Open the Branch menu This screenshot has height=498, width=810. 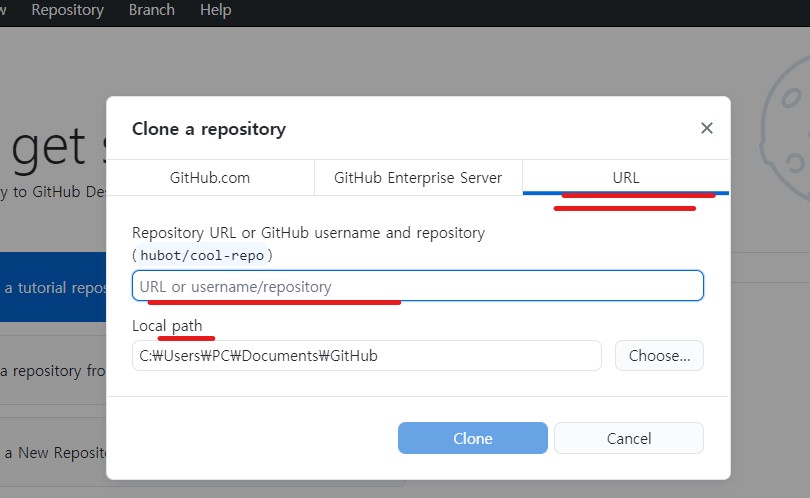click(151, 10)
